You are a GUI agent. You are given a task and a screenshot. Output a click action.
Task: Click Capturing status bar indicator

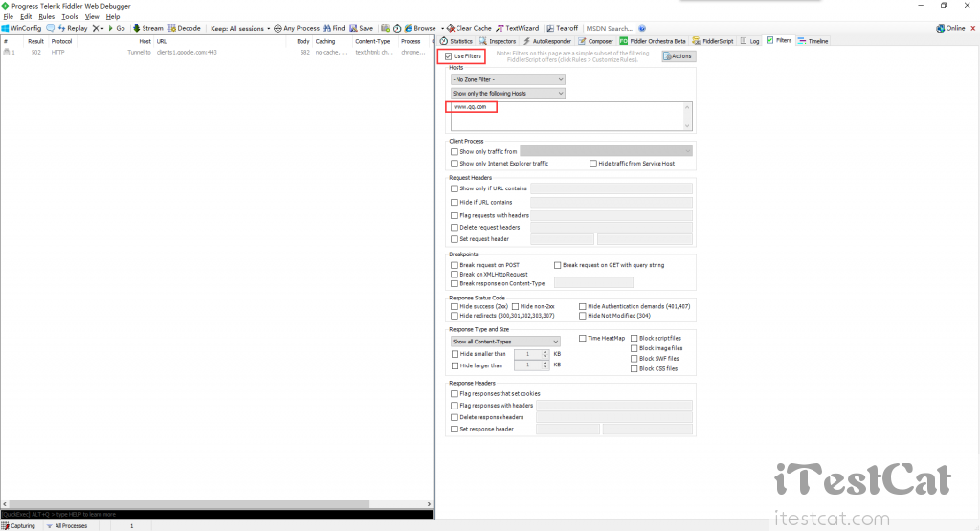(x=19, y=526)
